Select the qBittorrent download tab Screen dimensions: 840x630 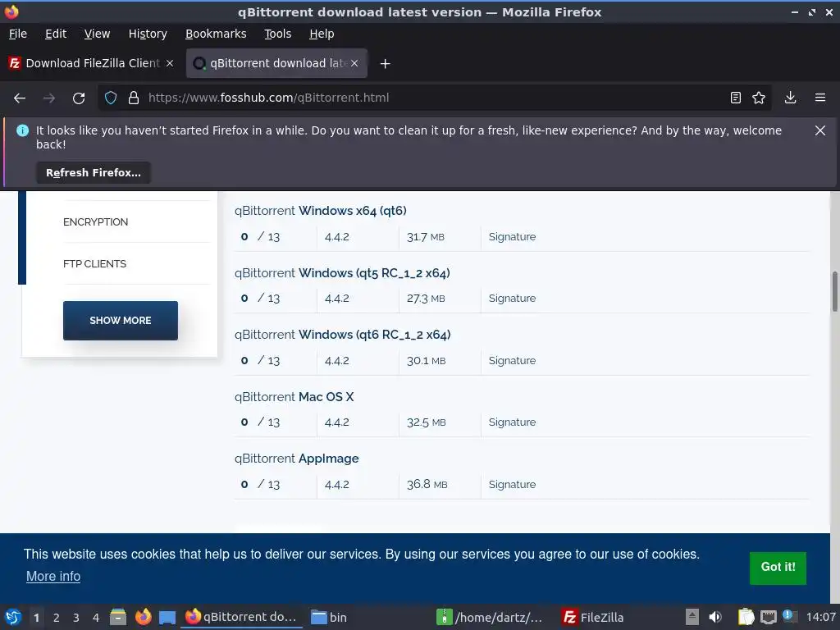pos(276,63)
